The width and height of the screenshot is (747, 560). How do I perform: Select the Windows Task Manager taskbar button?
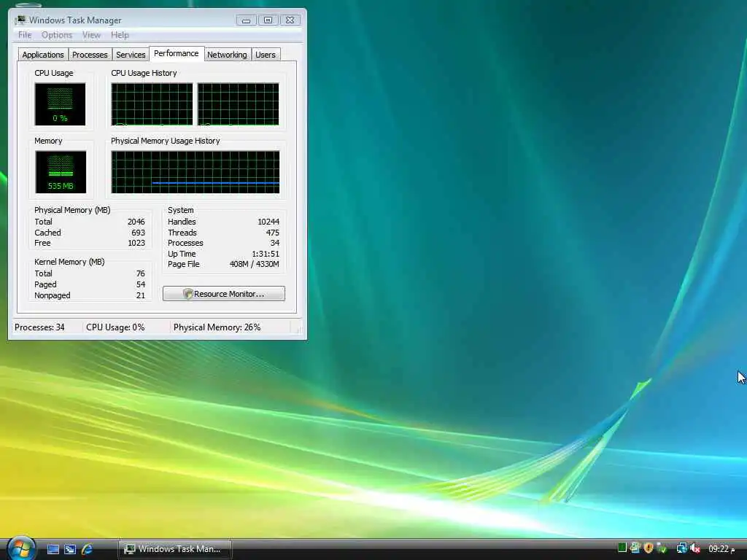(174, 549)
